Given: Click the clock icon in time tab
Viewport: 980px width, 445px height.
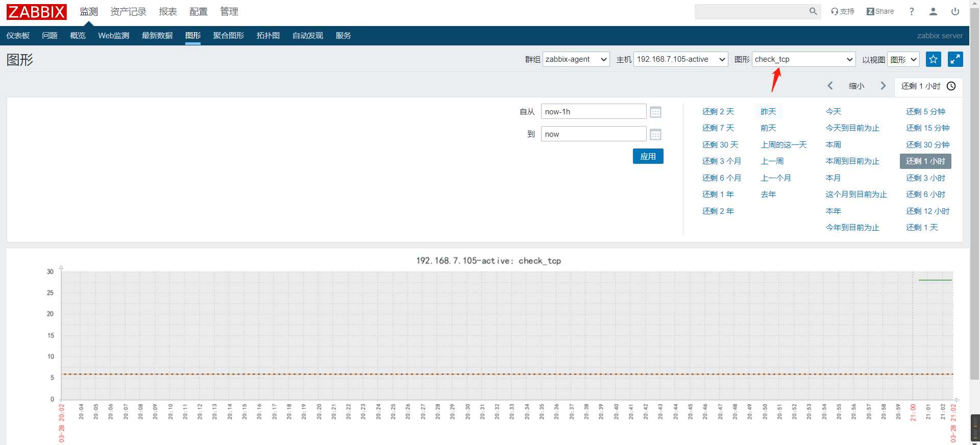Looking at the screenshot, I should [951, 86].
